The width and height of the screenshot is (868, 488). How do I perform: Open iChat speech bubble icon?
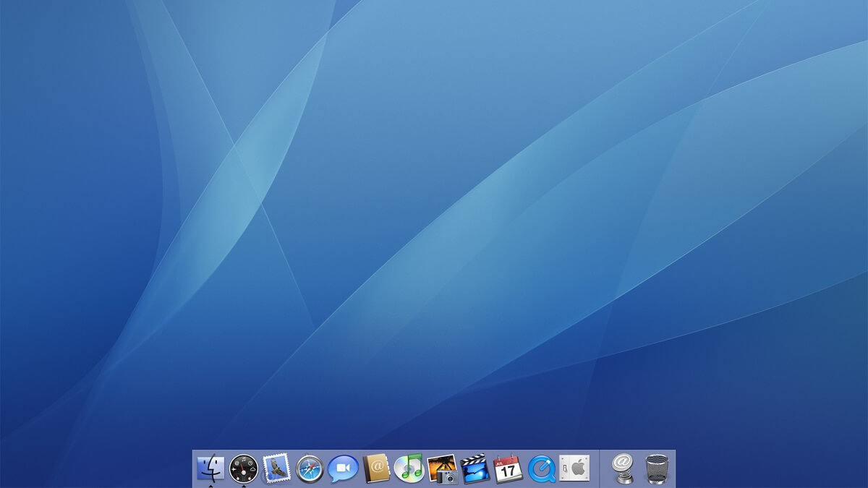point(343,469)
